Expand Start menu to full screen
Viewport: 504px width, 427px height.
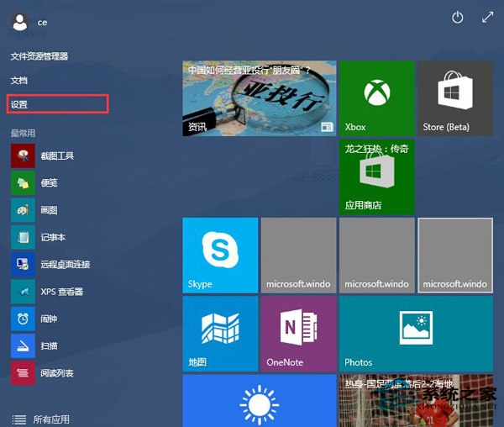487,18
